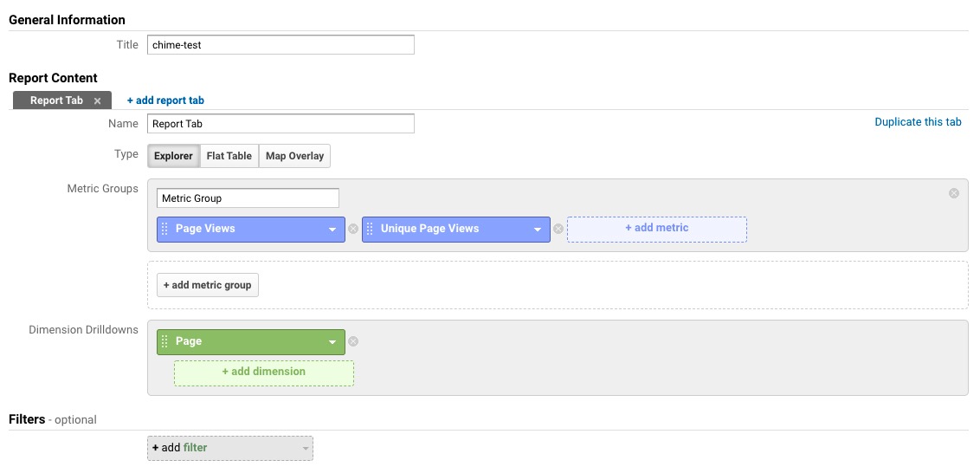Select Map Overlay report type
The width and height of the screenshot is (980, 473).
click(x=294, y=156)
